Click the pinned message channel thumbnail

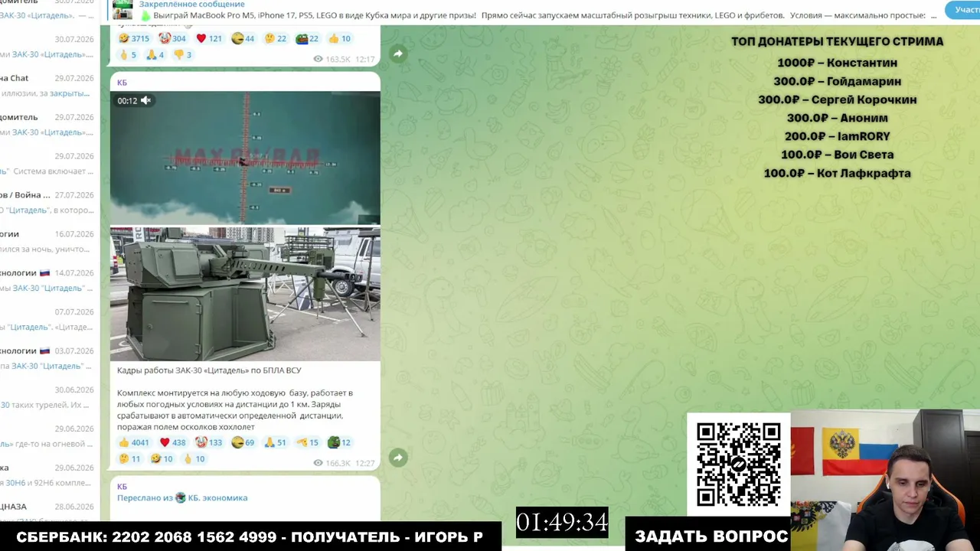(122, 10)
